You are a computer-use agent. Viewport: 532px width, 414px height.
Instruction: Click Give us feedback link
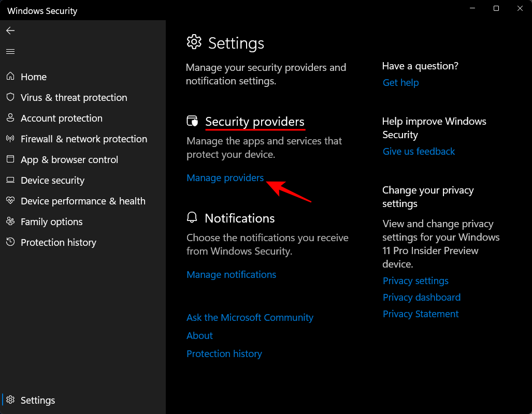pyautogui.click(x=419, y=152)
